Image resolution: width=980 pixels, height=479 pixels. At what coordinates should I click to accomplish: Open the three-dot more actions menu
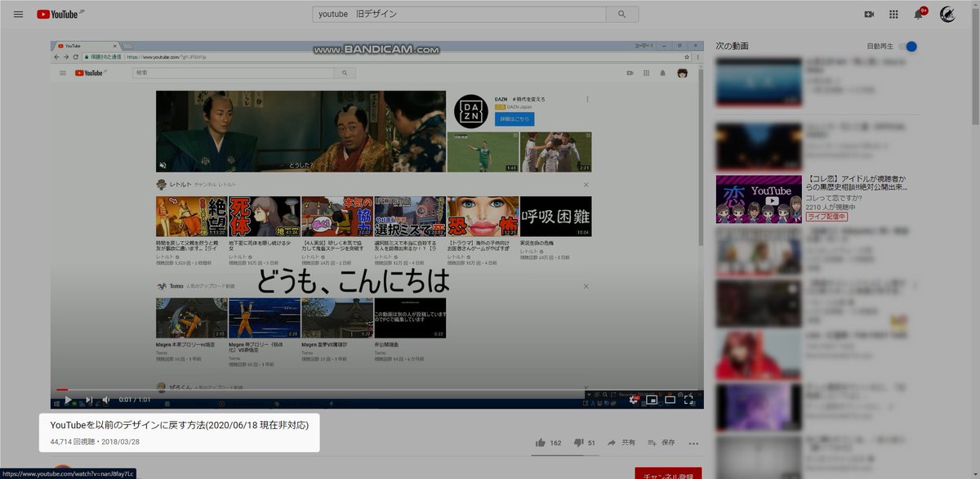pyautogui.click(x=693, y=443)
